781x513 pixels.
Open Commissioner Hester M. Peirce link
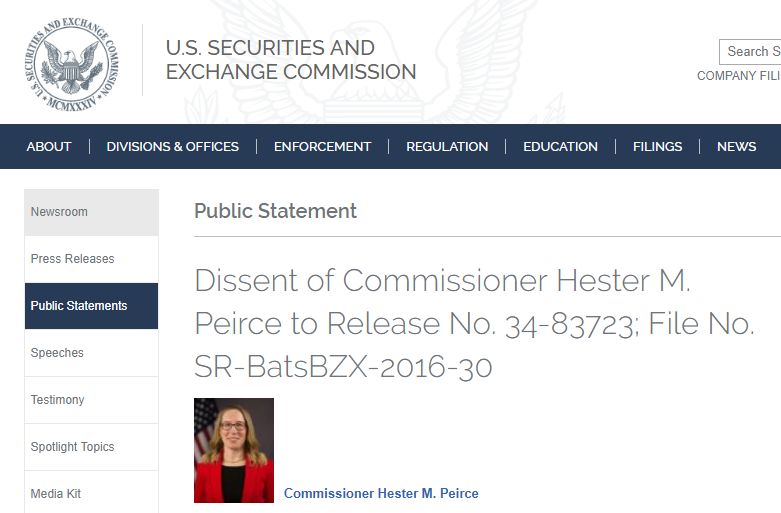[x=381, y=494]
